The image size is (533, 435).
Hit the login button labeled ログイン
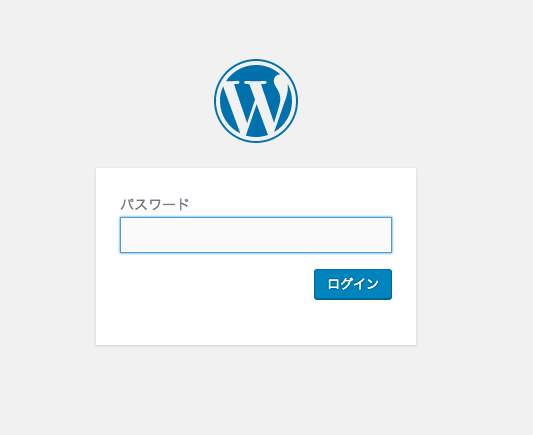click(353, 284)
